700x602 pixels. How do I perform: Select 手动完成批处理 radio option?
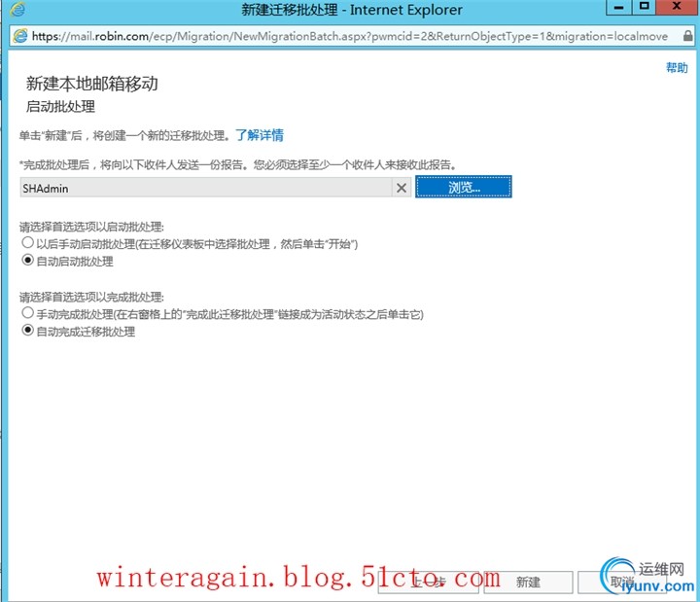click(27, 312)
